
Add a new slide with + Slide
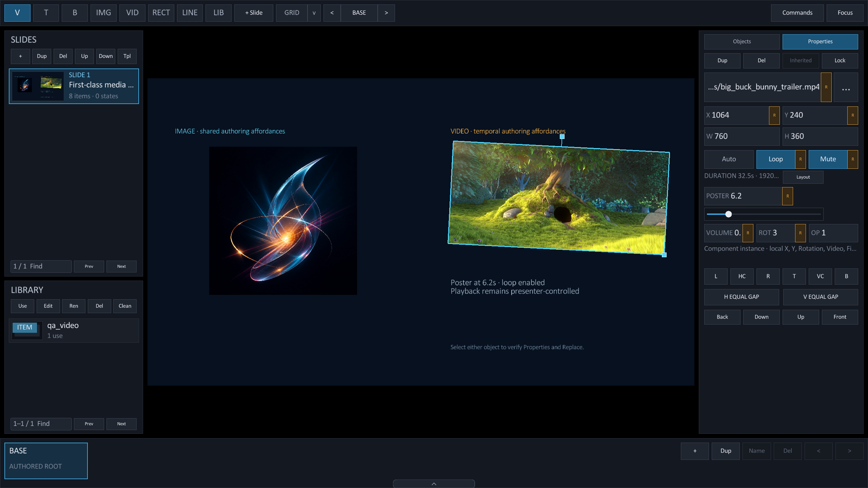[254, 13]
